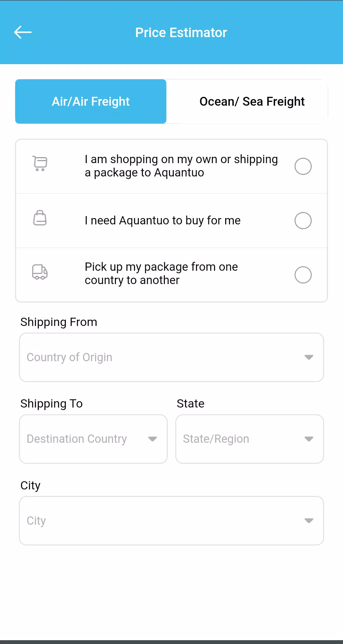Click the shopping bag icon
Image resolution: width=343 pixels, height=644 pixels.
40,218
